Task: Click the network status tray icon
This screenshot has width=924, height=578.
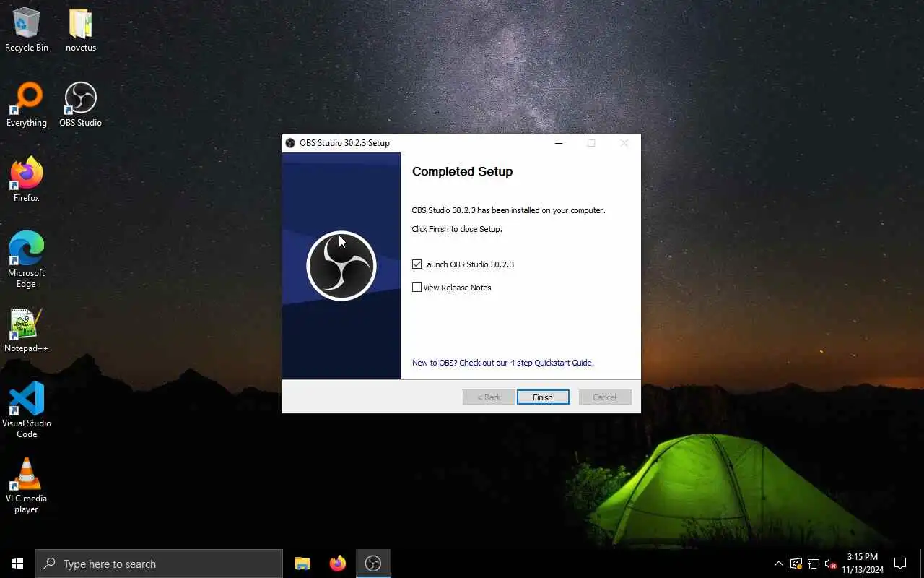Action: 814,564
